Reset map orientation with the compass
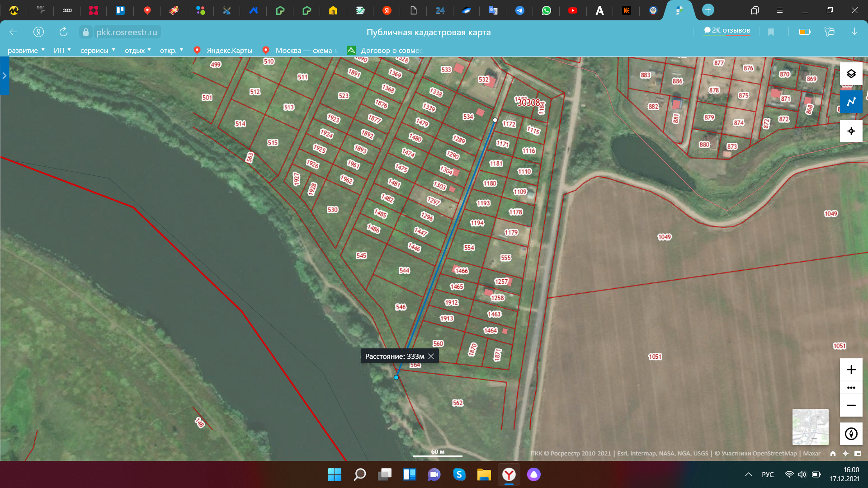The height and width of the screenshot is (488, 868). 851,434
